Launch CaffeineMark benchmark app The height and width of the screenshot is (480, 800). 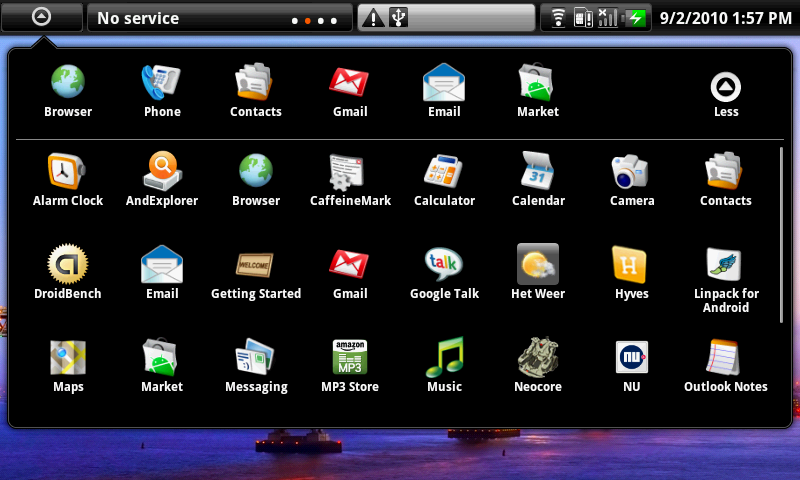tap(350, 180)
